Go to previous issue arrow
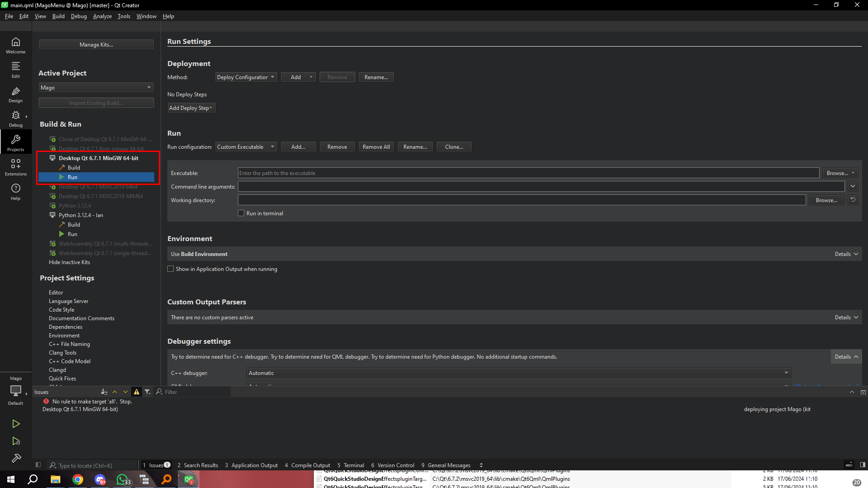 (114, 392)
